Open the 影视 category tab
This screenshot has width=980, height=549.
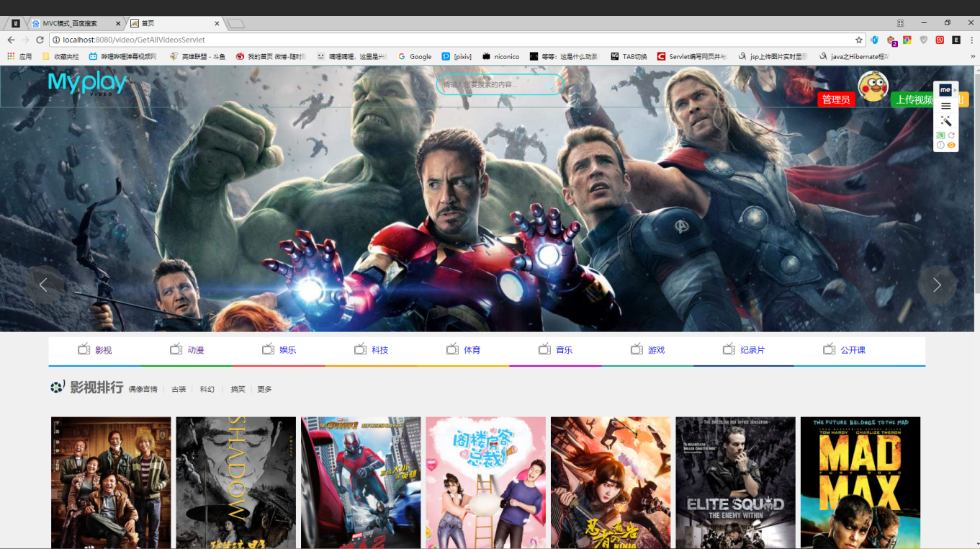[95, 350]
